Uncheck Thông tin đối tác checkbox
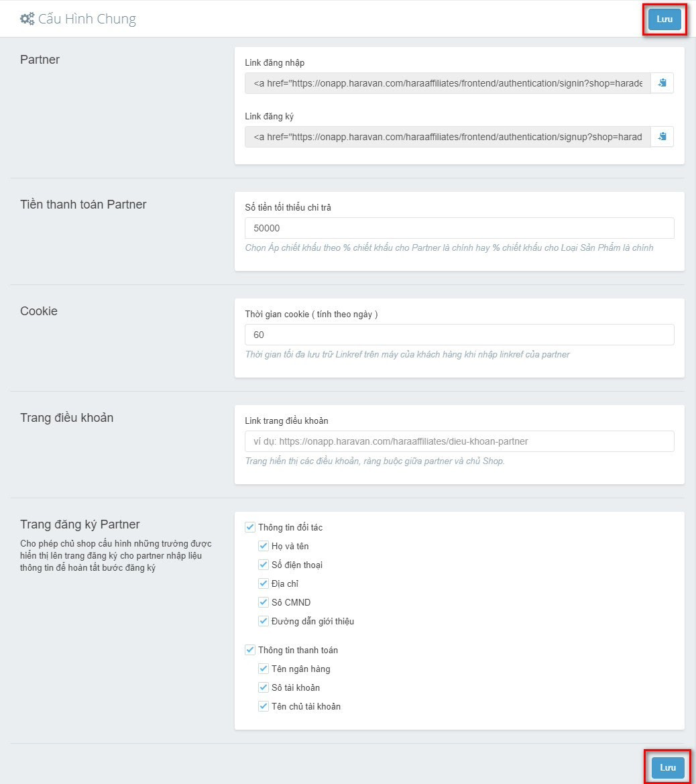This screenshot has width=696, height=784. tap(250, 527)
